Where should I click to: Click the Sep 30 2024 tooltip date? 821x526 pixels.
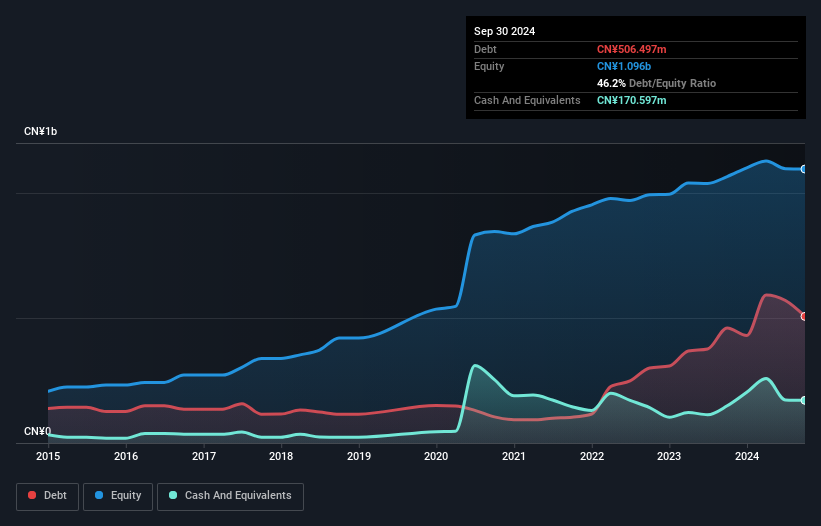click(x=504, y=31)
